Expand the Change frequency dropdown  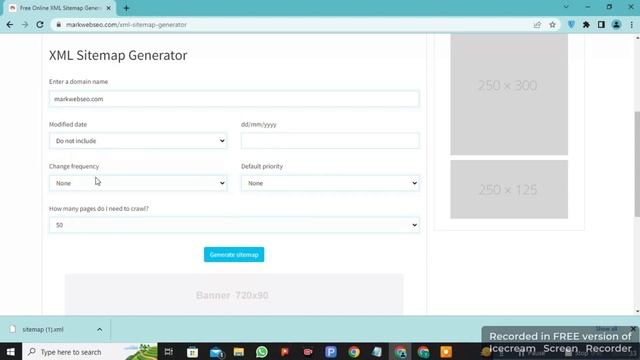pyautogui.click(x=138, y=183)
